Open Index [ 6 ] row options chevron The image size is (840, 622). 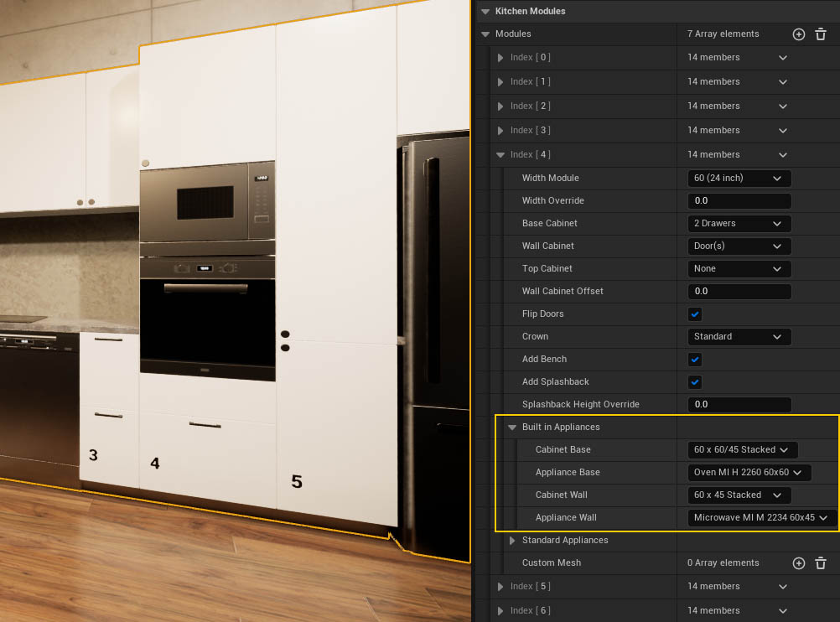click(783, 611)
